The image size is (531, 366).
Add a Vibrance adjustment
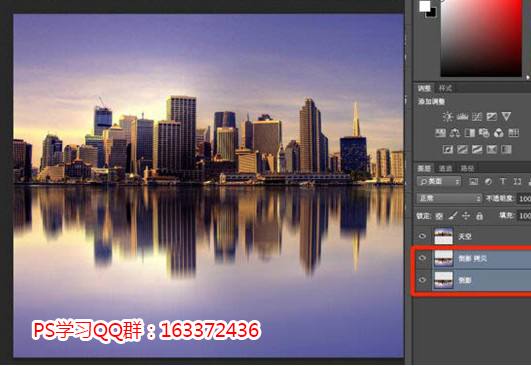point(506,117)
